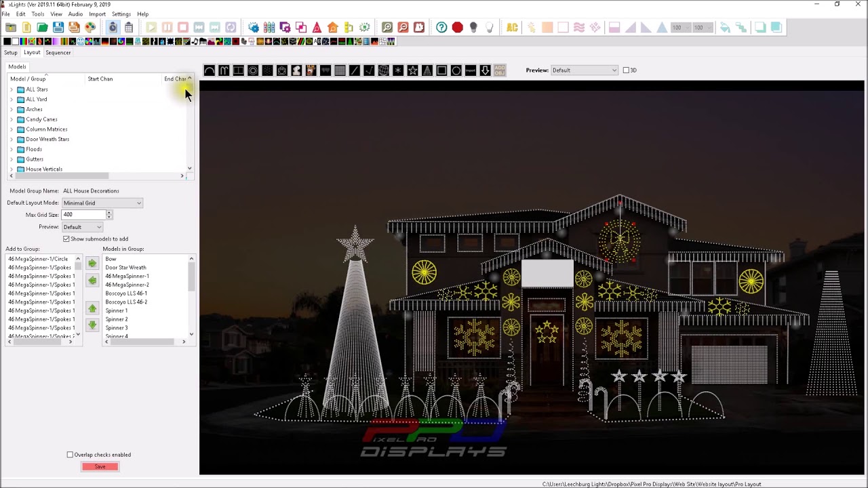Move model down in group order
Image resolution: width=868 pixels, height=488 pixels.
click(x=92, y=325)
